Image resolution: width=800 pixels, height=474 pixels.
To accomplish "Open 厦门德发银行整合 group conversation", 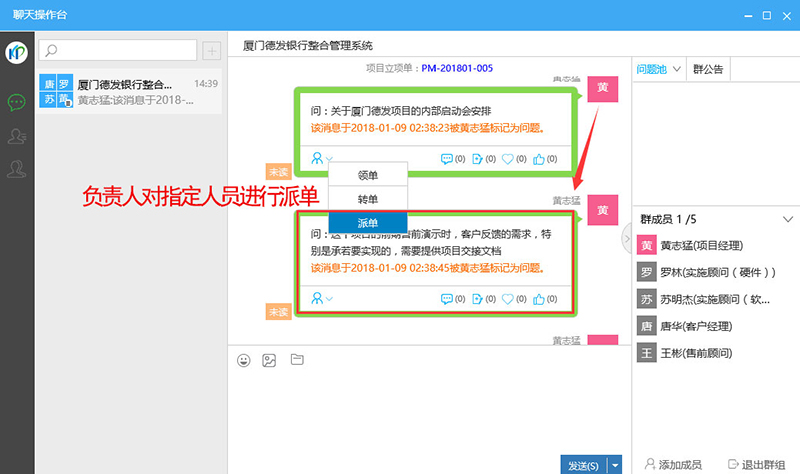I will click(129, 91).
